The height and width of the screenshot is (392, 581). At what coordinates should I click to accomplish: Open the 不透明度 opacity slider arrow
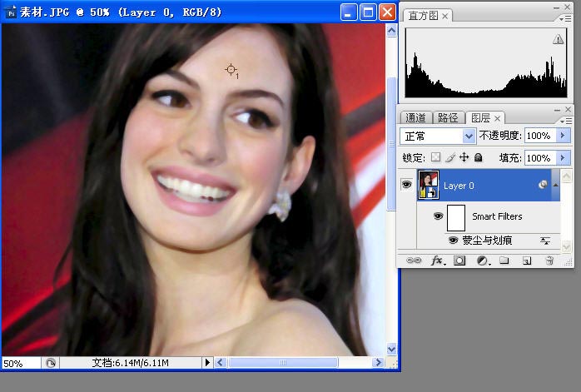coord(563,136)
